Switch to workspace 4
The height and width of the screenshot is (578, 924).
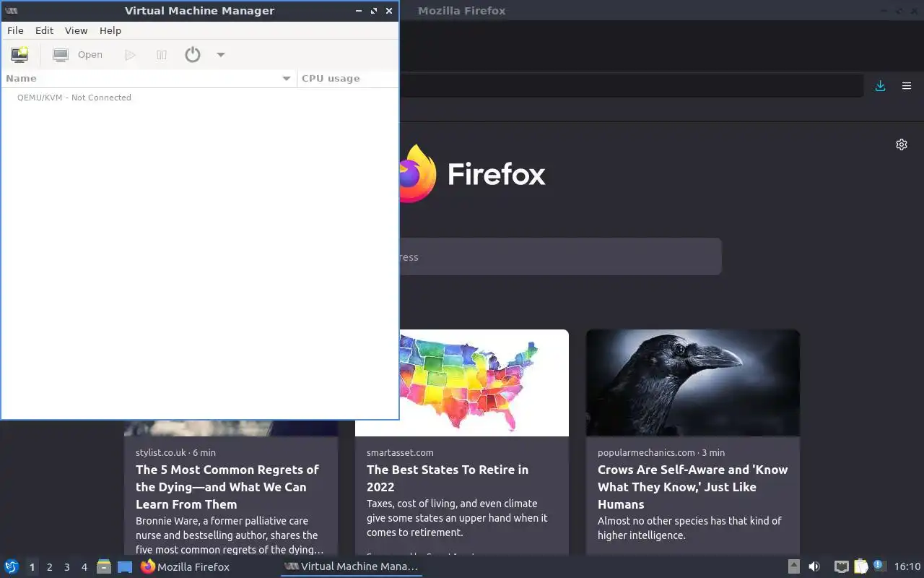tap(84, 567)
